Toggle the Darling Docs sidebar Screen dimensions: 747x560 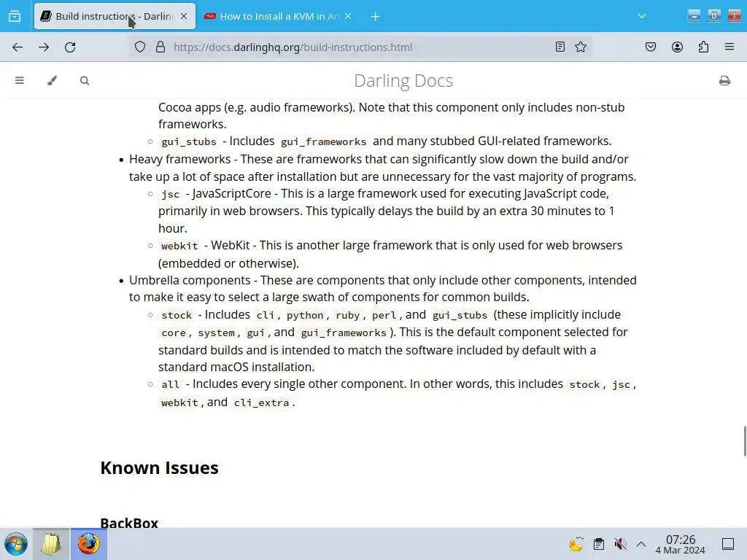(x=20, y=80)
